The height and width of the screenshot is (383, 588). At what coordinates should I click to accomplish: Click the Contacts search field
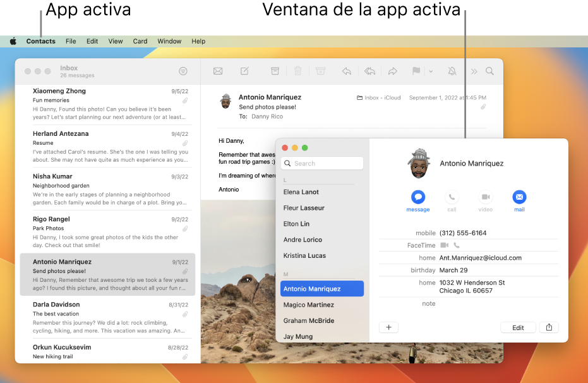point(322,163)
